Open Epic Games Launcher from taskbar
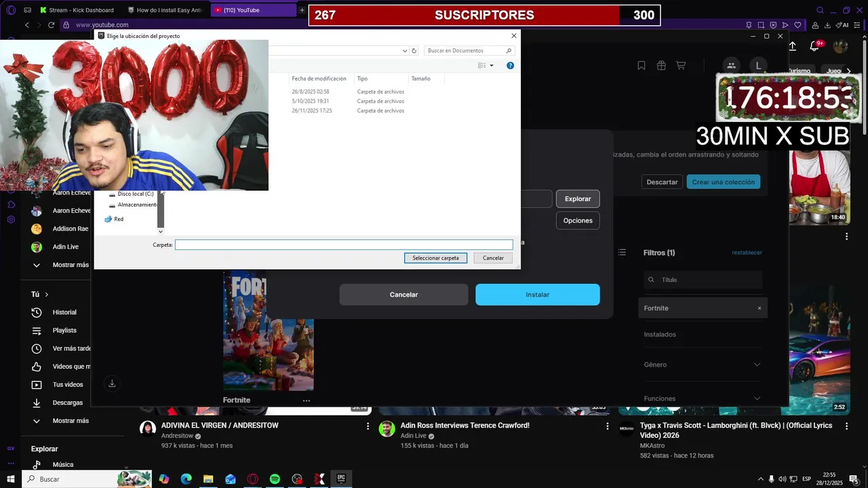Image resolution: width=868 pixels, height=488 pixels. (x=341, y=479)
